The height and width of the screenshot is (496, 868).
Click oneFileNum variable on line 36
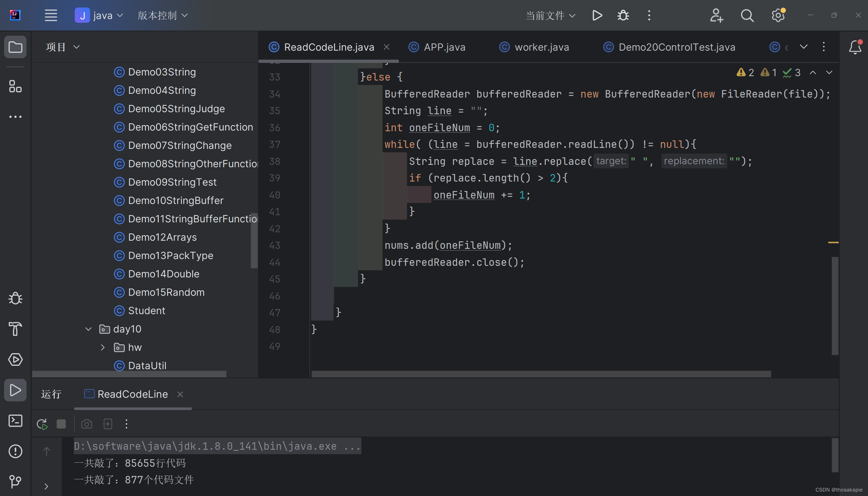[x=440, y=128]
